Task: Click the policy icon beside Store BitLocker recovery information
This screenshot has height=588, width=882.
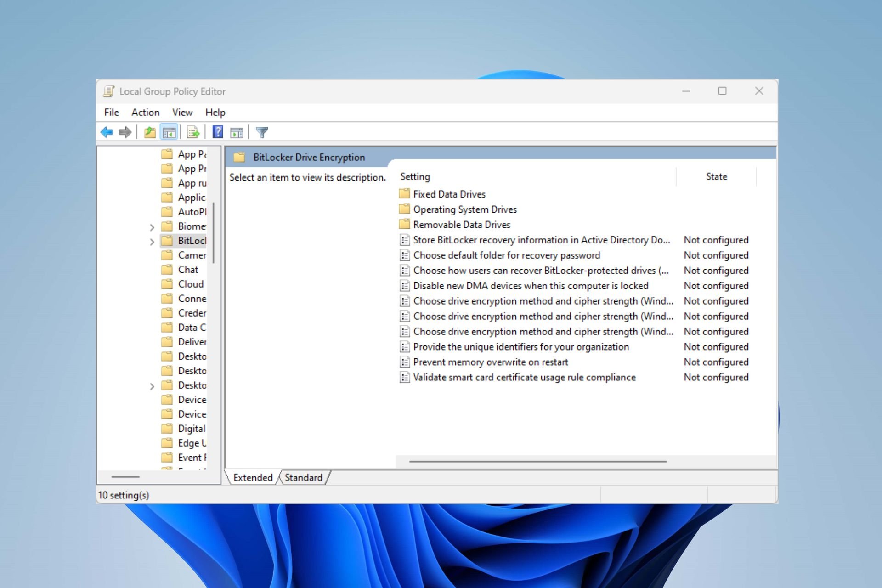Action: [x=404, y=240]
